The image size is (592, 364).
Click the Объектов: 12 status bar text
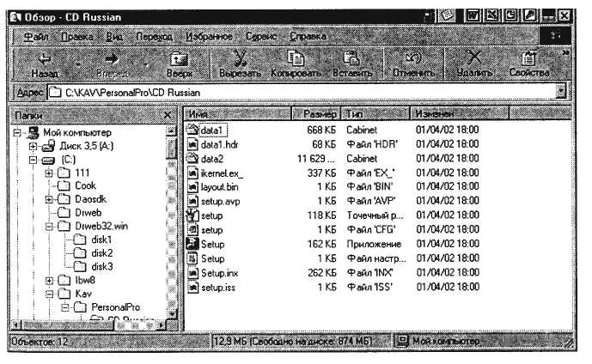(40, 342)
